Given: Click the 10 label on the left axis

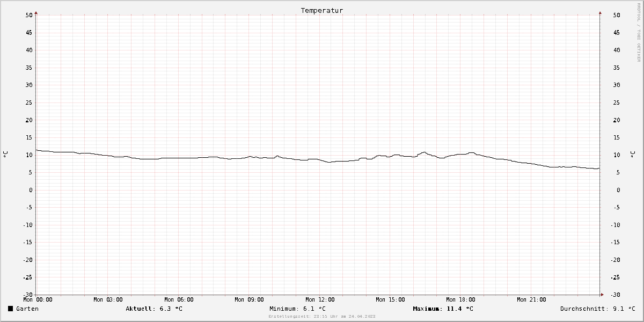Looking at the screenshot, I should (29, 155).
